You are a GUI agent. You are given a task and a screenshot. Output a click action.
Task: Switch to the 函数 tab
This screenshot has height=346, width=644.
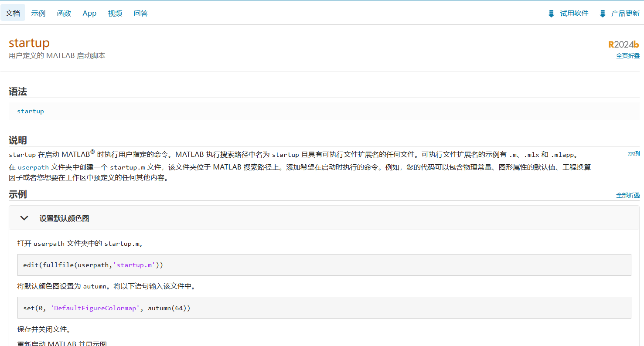(64, 13)
